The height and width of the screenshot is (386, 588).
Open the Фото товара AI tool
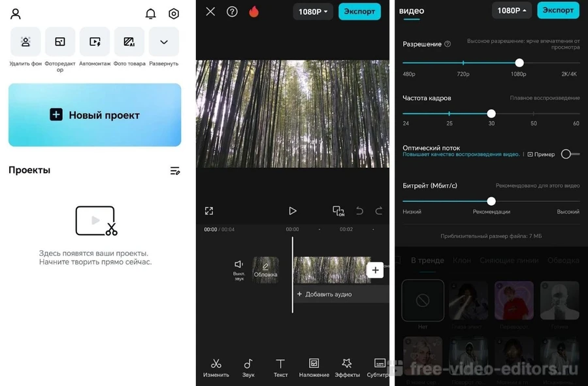pos(129,42)
